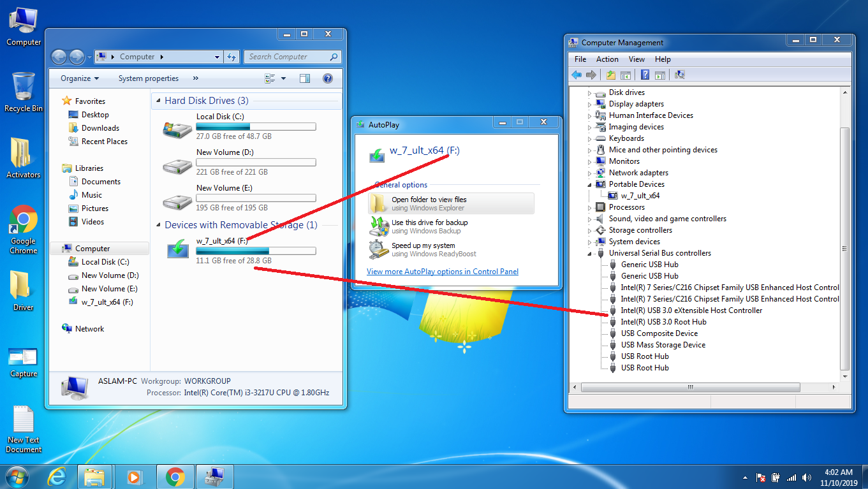Image resolution: width=868 pixels, height=489 pixels.
Task: Click Scan for hardware changes toolbar icon
Action: [679, 75]
